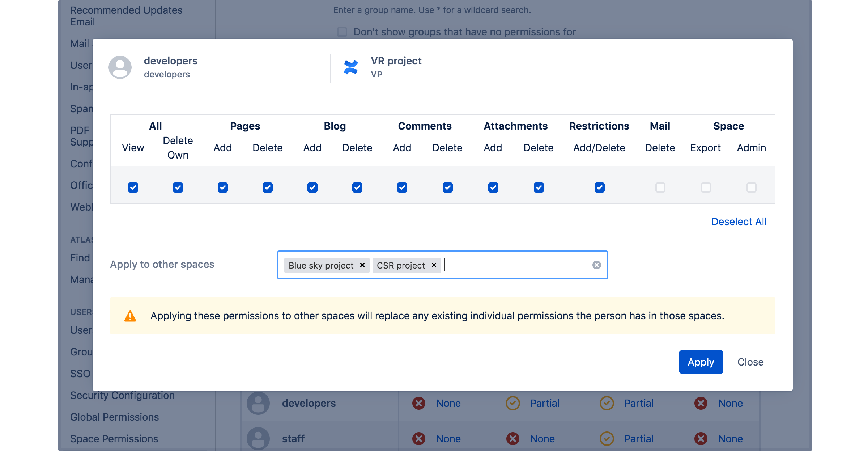This screenshot has height=451, width=868.
Task: Remove CSR project tag
Action: (434, 265)
